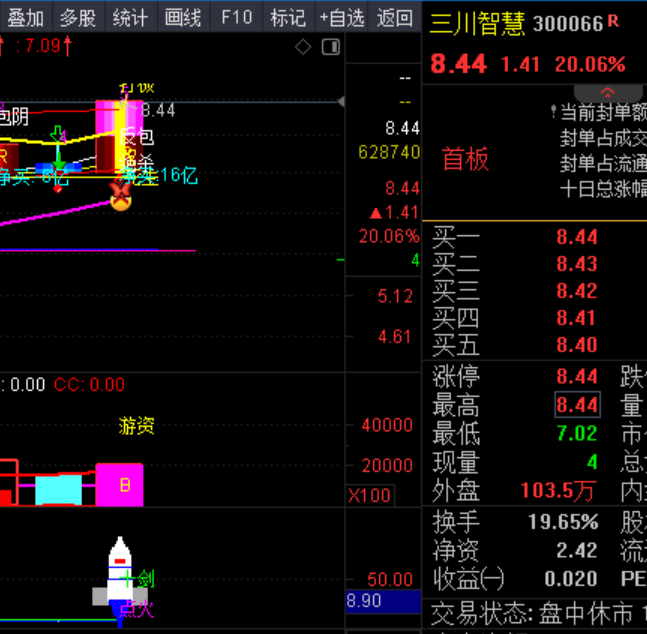Click the 游资 label in volume pane
647x634 pixels.
click(136, 426)
